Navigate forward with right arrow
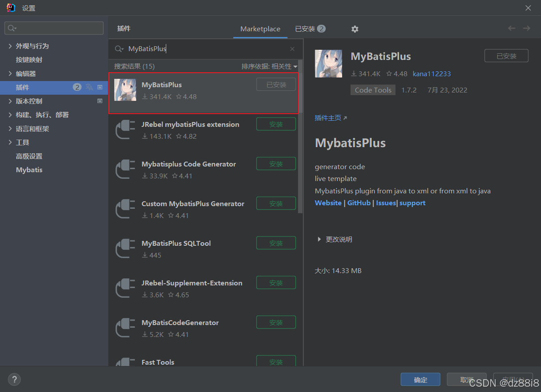541x392 pixels. pos(526,28)
